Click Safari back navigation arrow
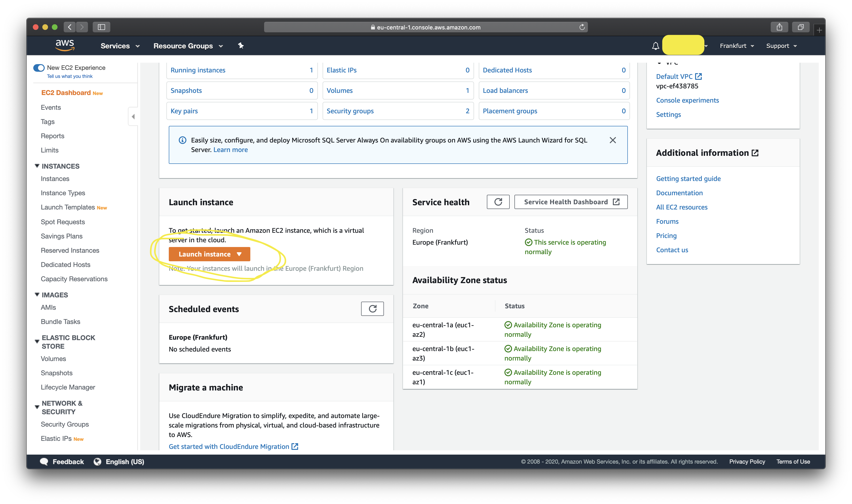 70,27
